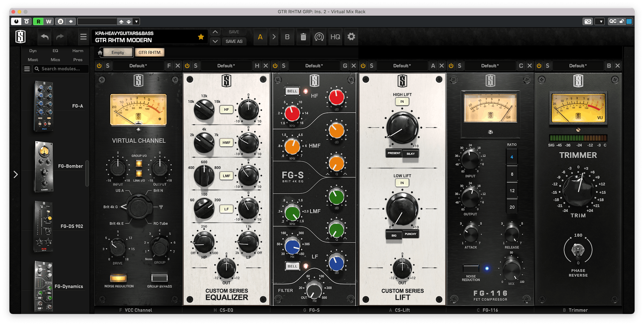Click the down arrow for previous preset
The width and height of the screenshot is (644, 325).
[x=215, y=41]
